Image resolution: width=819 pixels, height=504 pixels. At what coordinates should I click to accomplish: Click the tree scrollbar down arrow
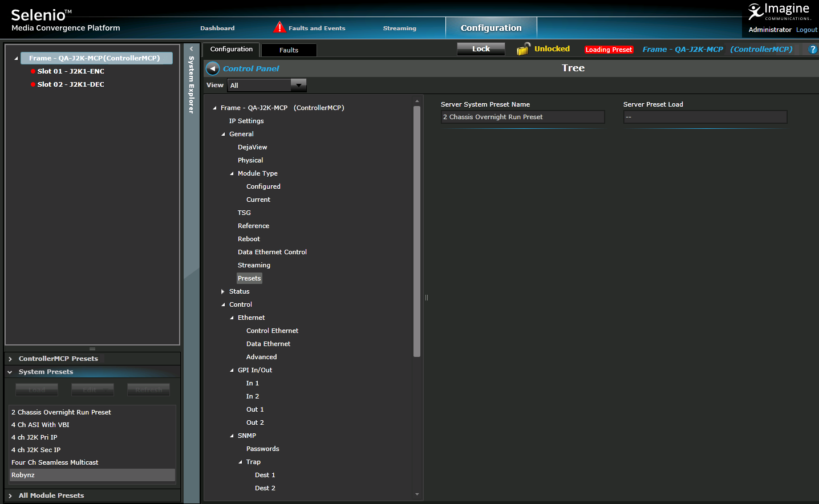tap(417, 494)
